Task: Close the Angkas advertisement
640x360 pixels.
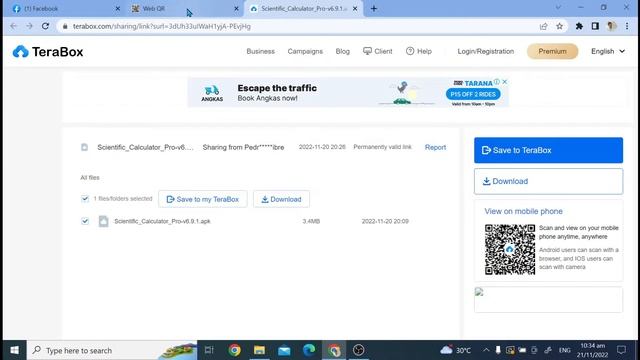Action: (x=505, y=82)
